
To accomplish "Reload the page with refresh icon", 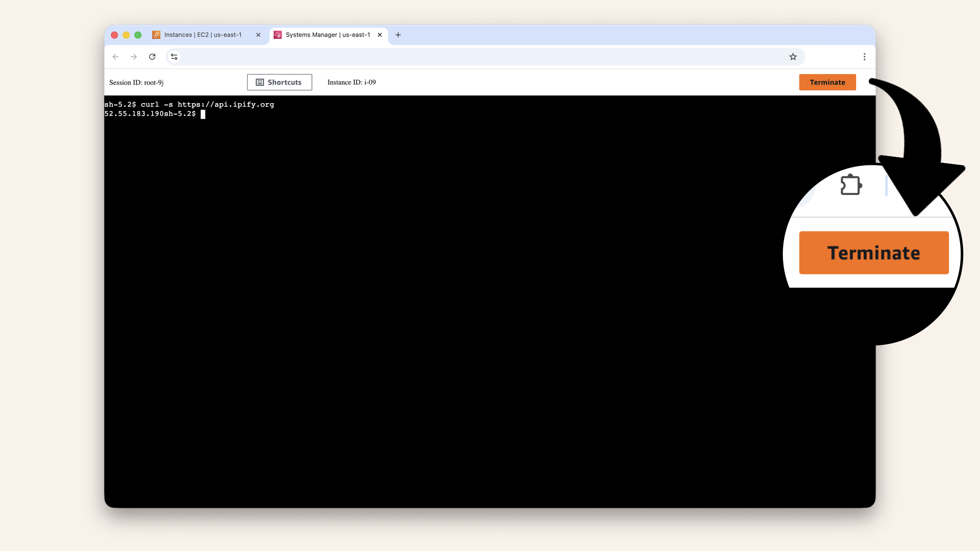I will coord(152,57).
